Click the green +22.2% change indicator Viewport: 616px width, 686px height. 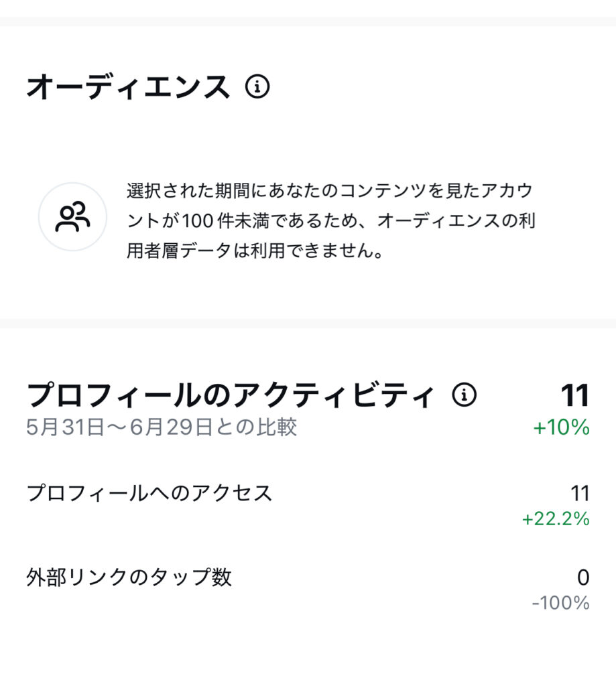point(556,519)
